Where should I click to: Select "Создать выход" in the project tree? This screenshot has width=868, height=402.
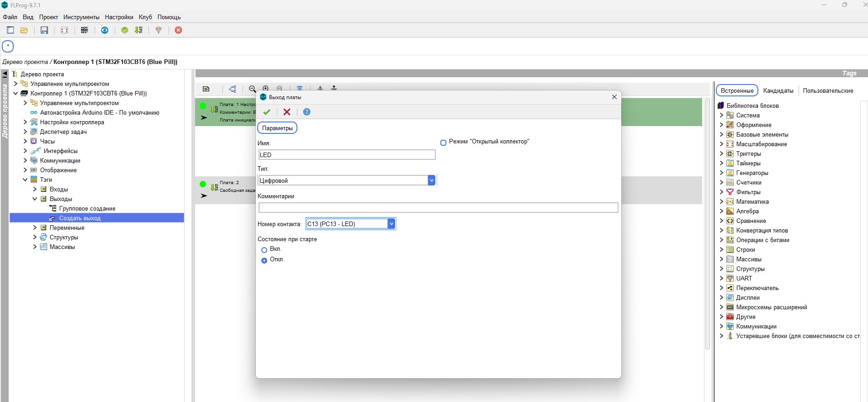80,218
